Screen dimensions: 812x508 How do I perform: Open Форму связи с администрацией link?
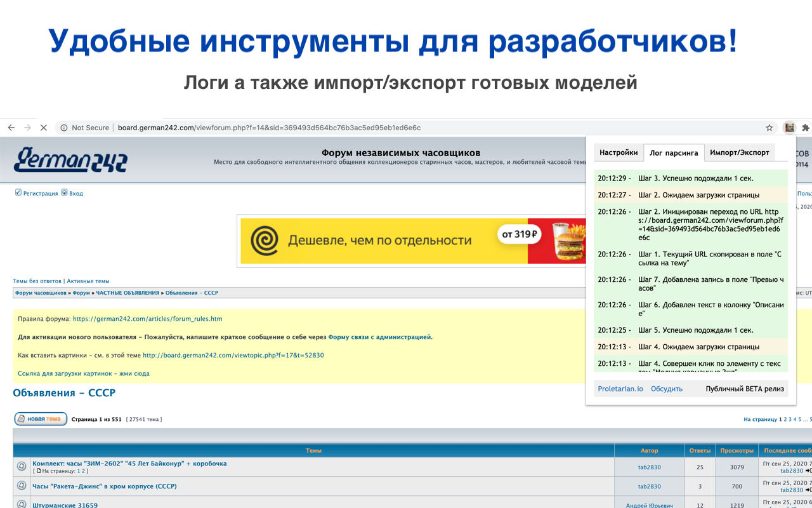click(380, 337)
